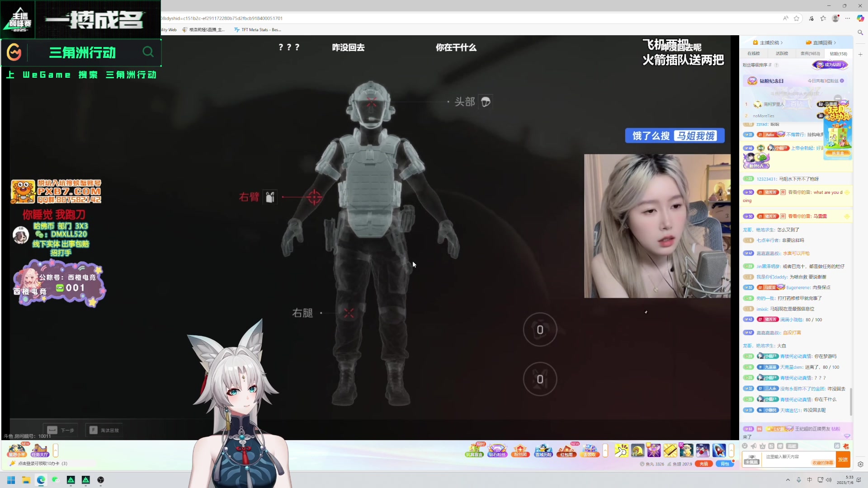Switch to the 在线榜 tab
This screenshot has height=488, width=868.
tap(754, 53)
